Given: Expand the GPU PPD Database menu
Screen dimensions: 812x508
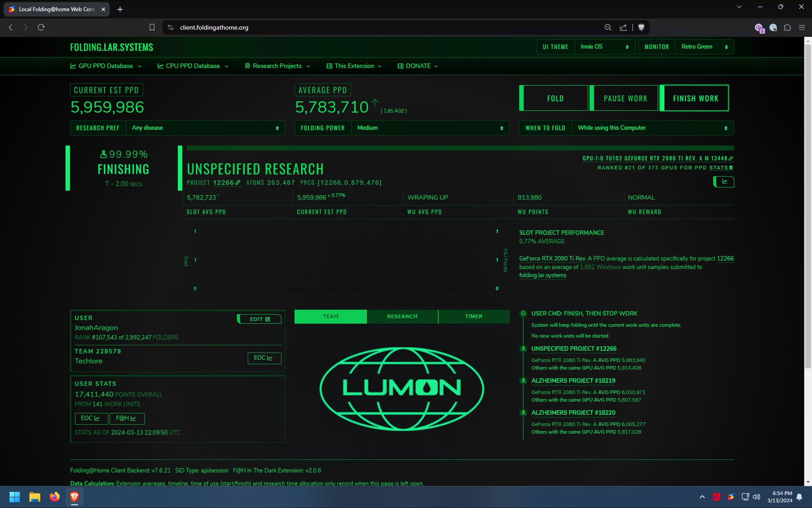Looking at the screenshot, I should (x=106, y=66).
